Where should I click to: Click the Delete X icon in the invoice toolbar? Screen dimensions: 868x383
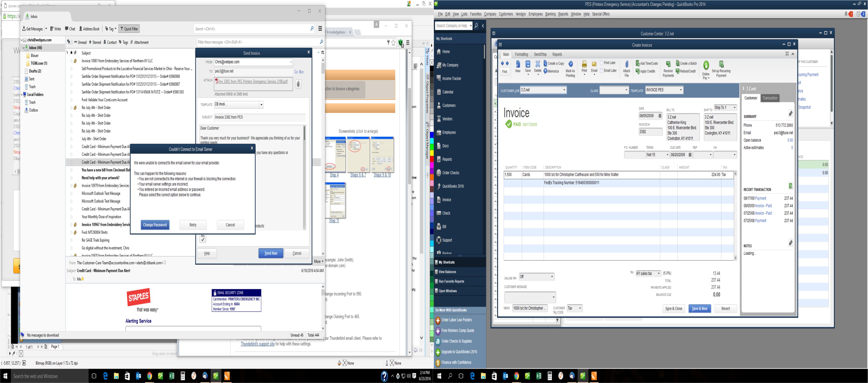[538, 64]
